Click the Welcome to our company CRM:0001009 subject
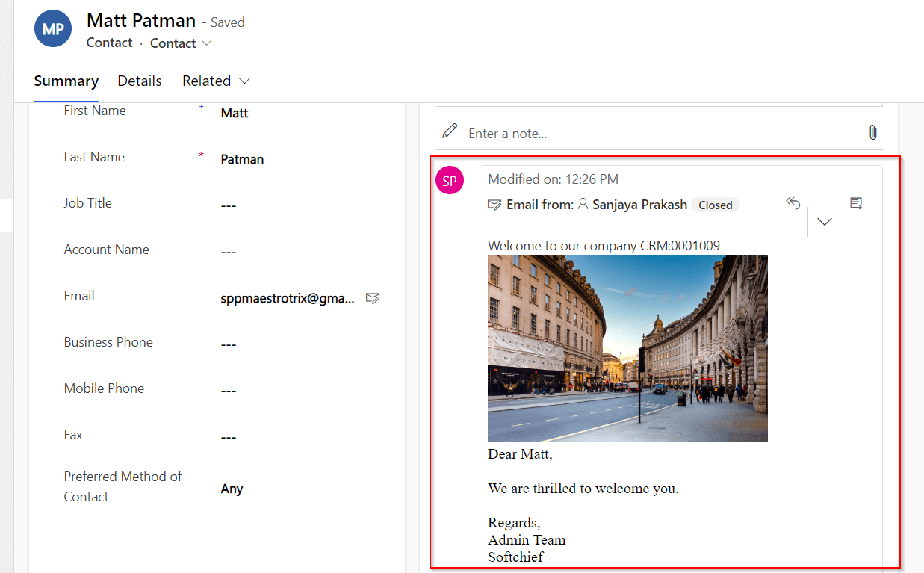 (604, 245)
